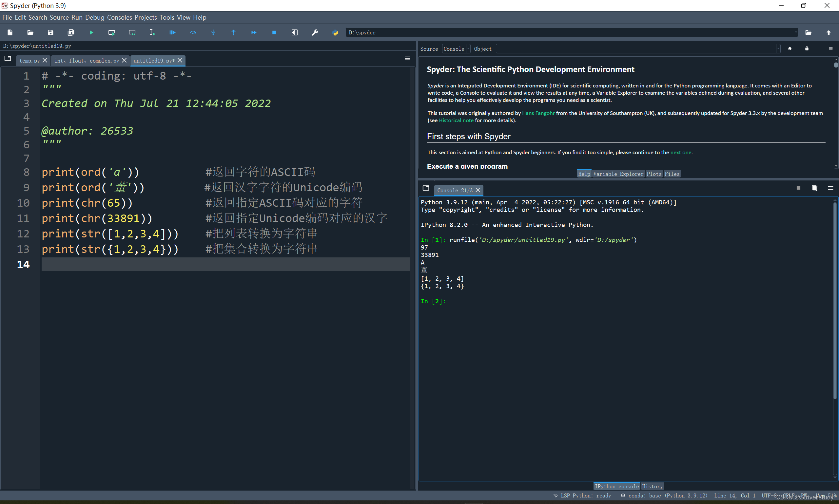Open the Python Path Manager
The width and height of the screenshot is (839, 504).
[335, 32]
